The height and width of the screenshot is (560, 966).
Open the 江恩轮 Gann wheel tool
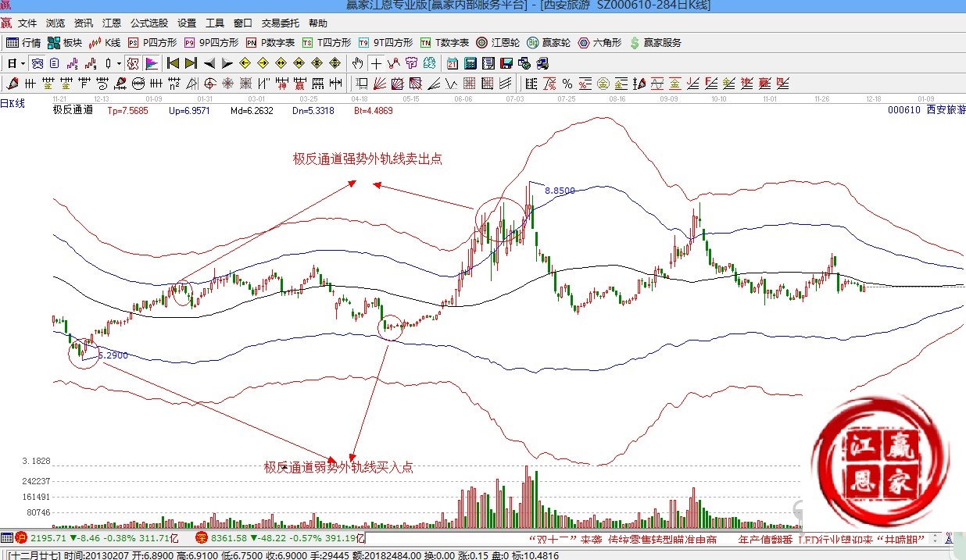click(x=498, y=43)
